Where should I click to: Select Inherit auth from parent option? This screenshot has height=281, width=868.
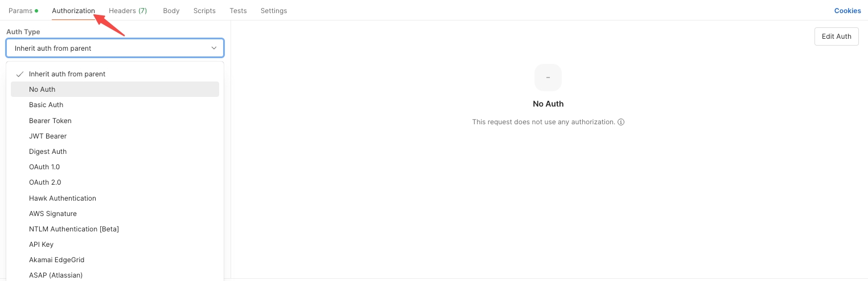click(x=115, y=74)
